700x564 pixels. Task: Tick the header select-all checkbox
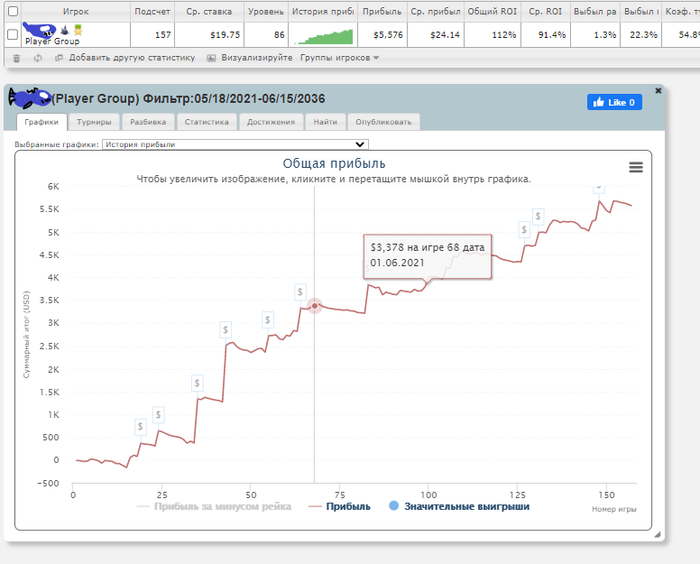tap(13, 11)
